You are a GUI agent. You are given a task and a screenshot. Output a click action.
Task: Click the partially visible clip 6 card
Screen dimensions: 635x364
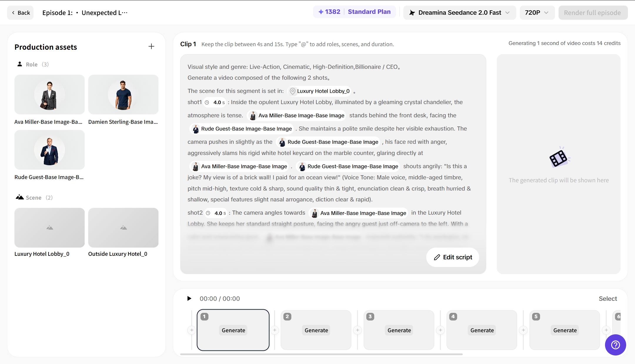pyautogui.click(x=617, y=330)
